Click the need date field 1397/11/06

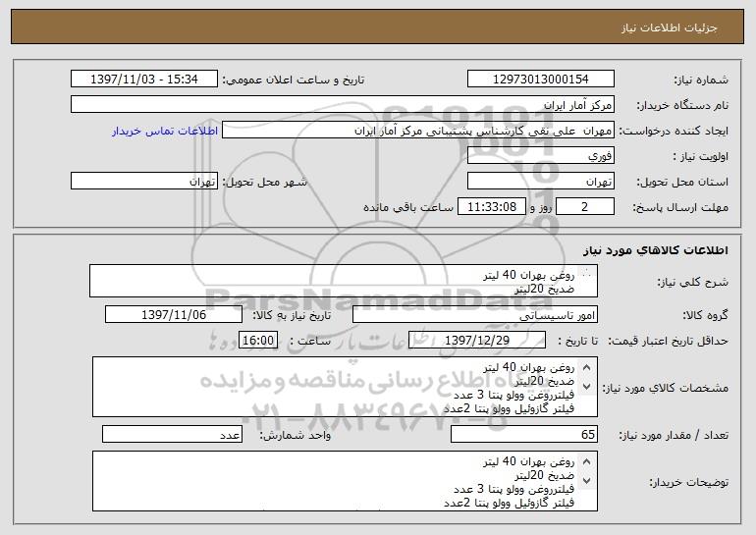coord(174,315)
